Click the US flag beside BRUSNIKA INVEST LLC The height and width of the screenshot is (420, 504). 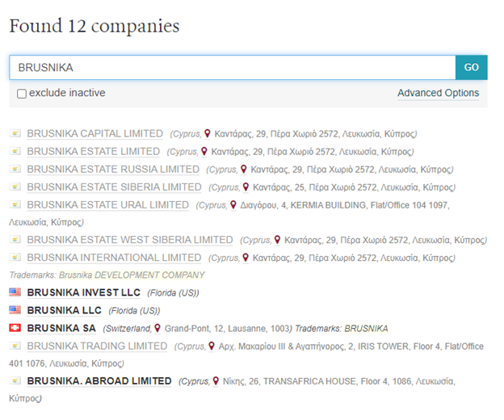point(15,292)
